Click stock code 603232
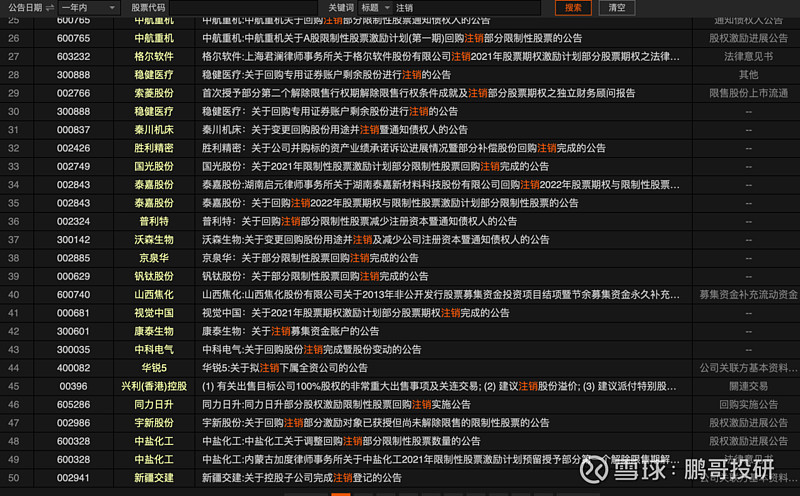 point(73,57)
